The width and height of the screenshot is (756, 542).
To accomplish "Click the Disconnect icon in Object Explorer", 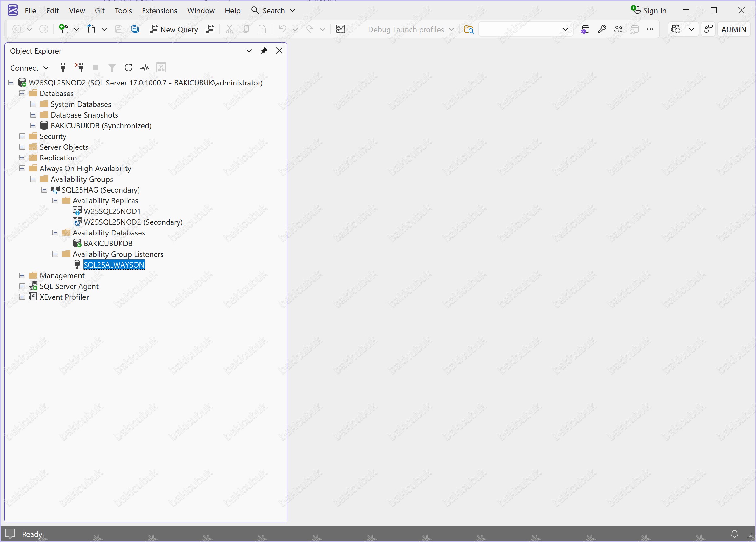I will [79, 67].
